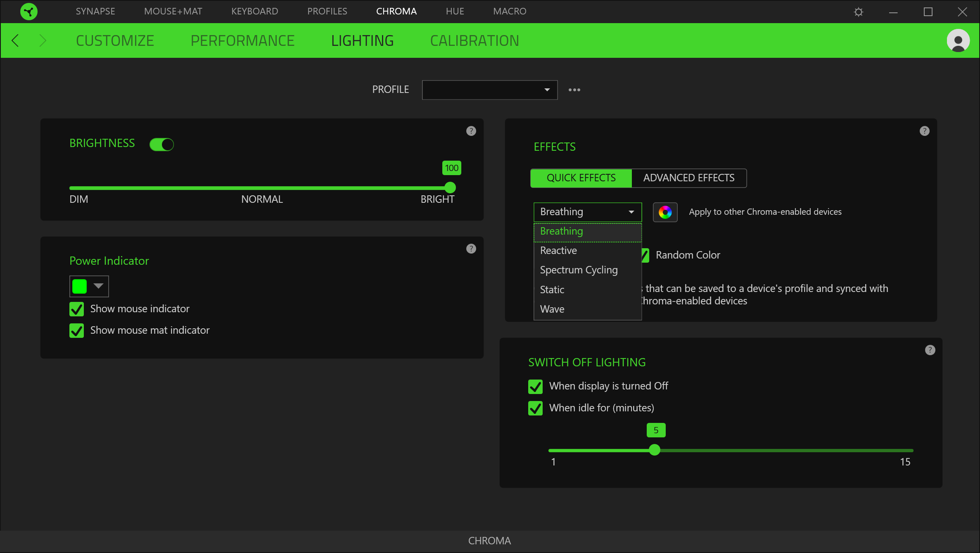Image resolution: width=980 pixels, height=553 pixels.
Task: Uncheck Show mouse indicator
Action: coord(77,309)
